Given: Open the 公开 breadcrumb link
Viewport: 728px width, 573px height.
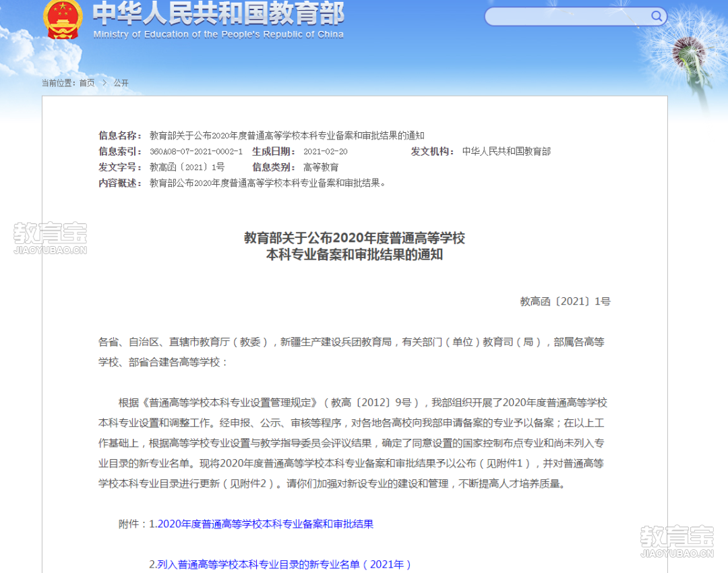Looking at the screenshot, I should click(x=121, y=83).
